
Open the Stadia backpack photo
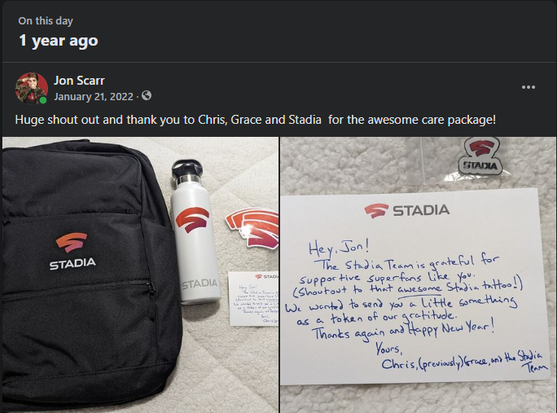click(x=140, y=275)
